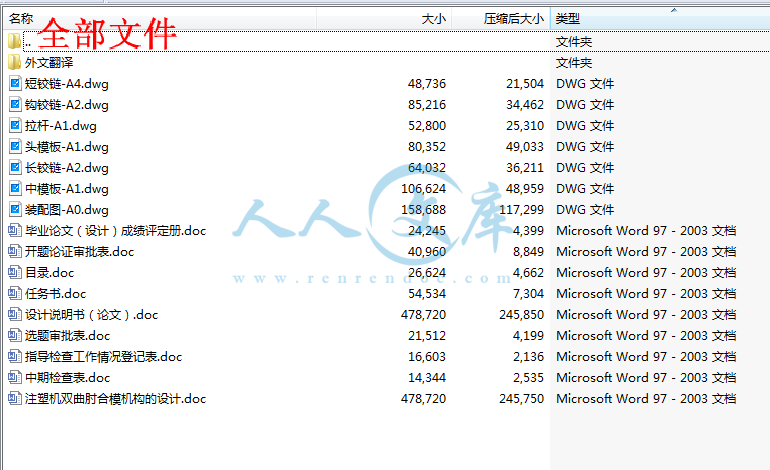This screenshot has height=470, width=770.
Task: Sort by the 类型 column header
Action: click(660, 19)
